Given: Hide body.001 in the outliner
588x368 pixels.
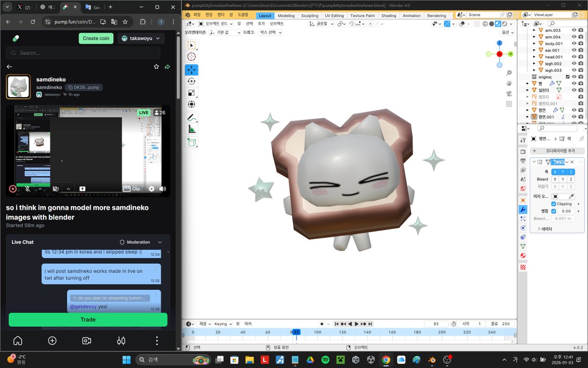Looking at the screenshot, I should (574, 44).
